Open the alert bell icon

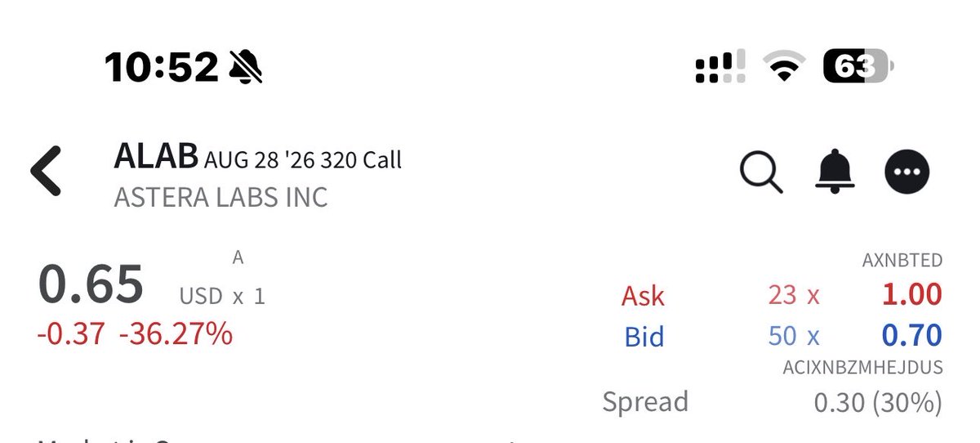tap(835, 172)
